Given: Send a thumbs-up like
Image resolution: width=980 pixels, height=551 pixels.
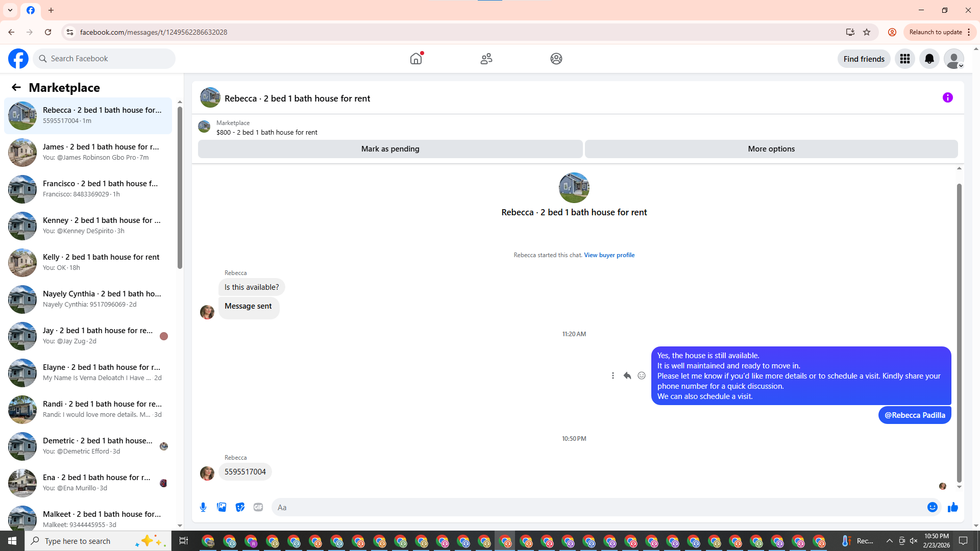Looking at the screenshot, I should click(x=952, y=507).
